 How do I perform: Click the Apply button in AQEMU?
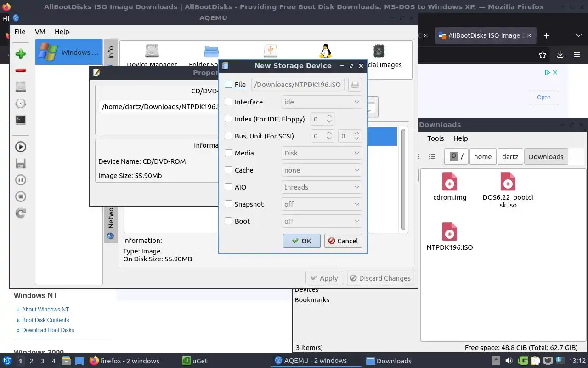324,278
